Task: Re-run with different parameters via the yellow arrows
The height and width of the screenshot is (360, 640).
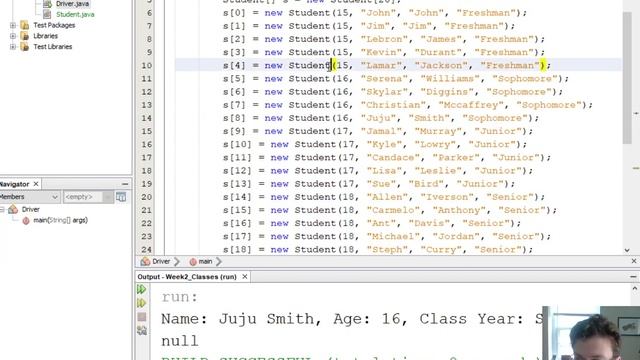Action: pyautogui.click(x=142, y=303)
